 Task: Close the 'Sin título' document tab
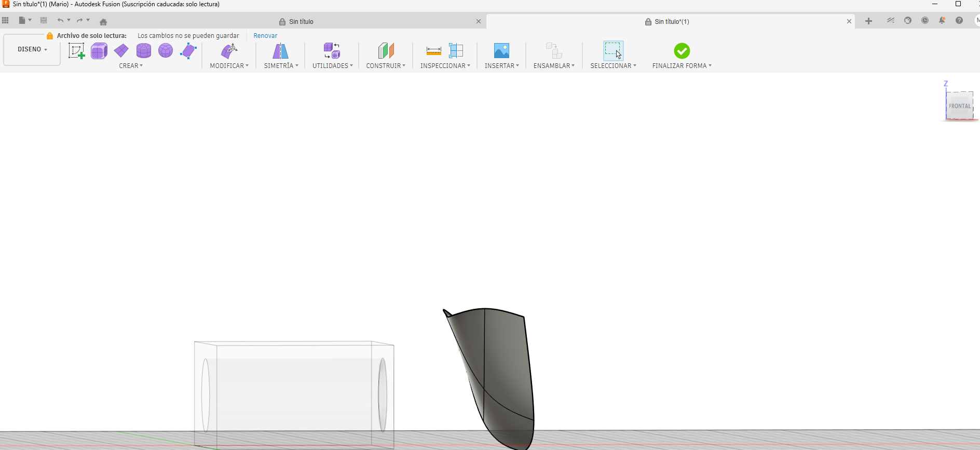479,22
